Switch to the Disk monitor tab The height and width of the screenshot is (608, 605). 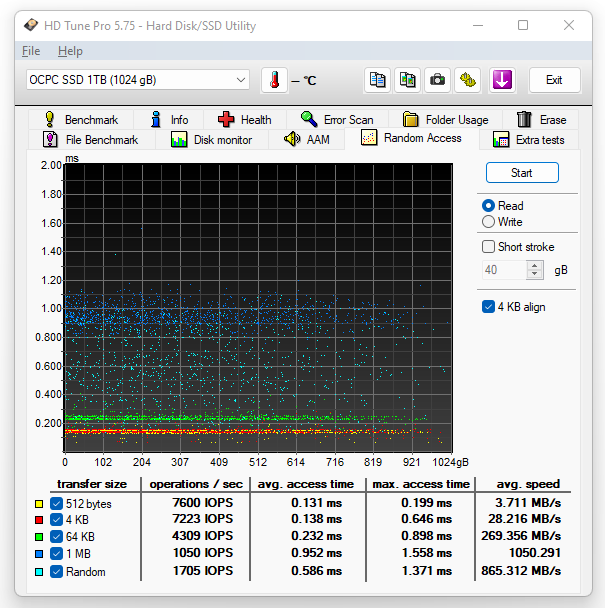pos(212,140)
